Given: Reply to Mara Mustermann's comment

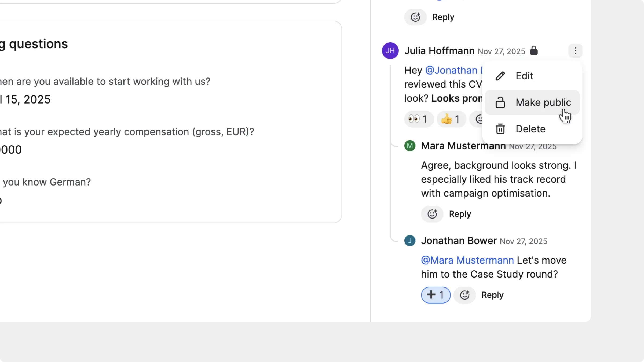Looking at the screenshot, I should tap(460, 214).
